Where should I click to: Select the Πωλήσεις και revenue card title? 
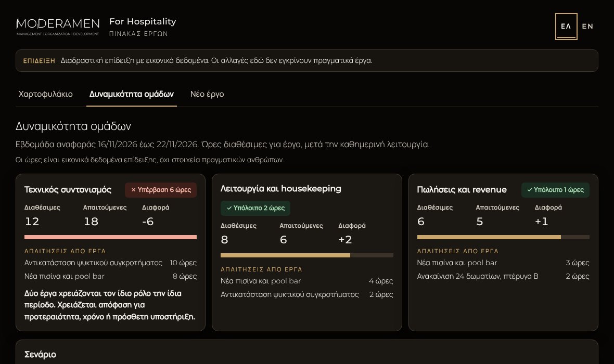pyautogui.click(x=462, y=190)
